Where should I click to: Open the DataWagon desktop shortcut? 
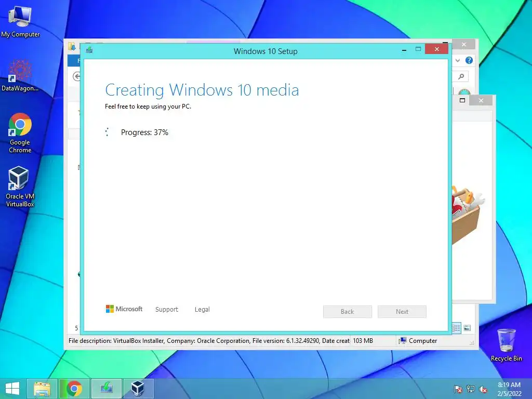point(20,75)
